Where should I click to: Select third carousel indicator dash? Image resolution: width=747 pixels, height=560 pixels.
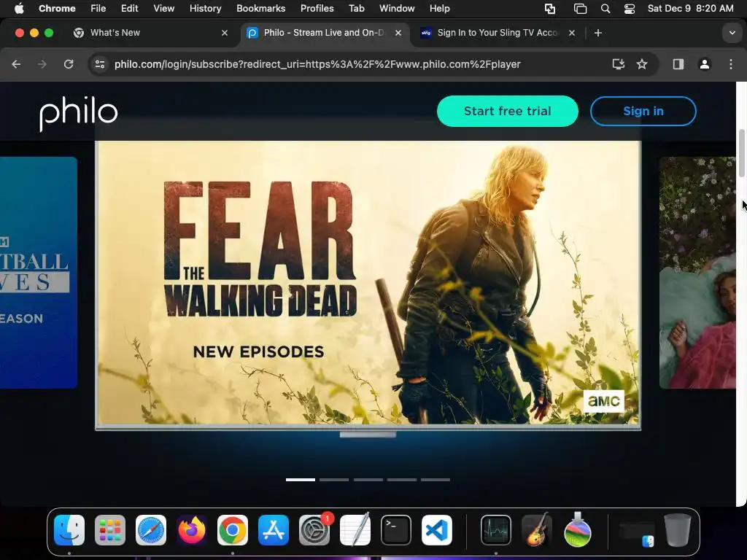tap(368, 480)
